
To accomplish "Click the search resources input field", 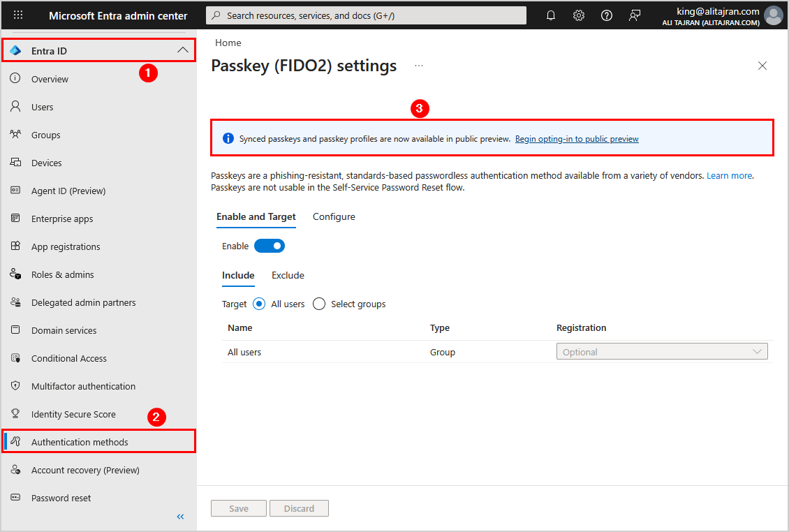I will pyautogui.click(x=366, y=15).
